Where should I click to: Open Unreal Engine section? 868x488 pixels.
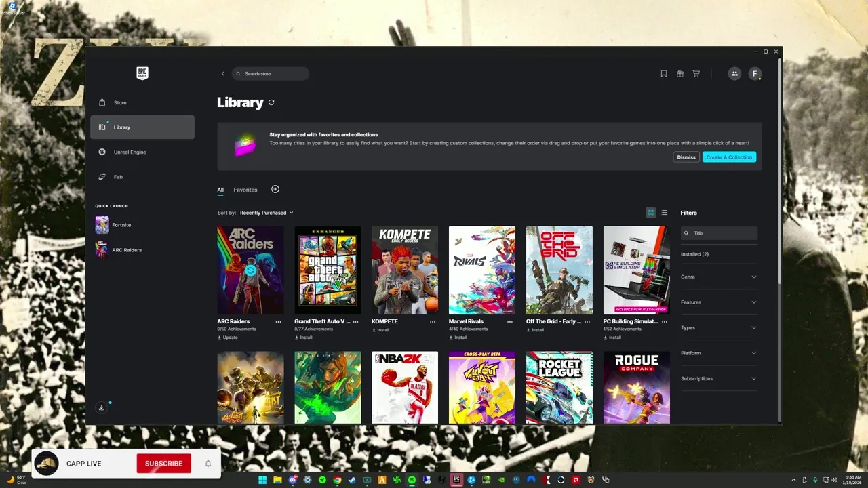(x=142, y=152)
